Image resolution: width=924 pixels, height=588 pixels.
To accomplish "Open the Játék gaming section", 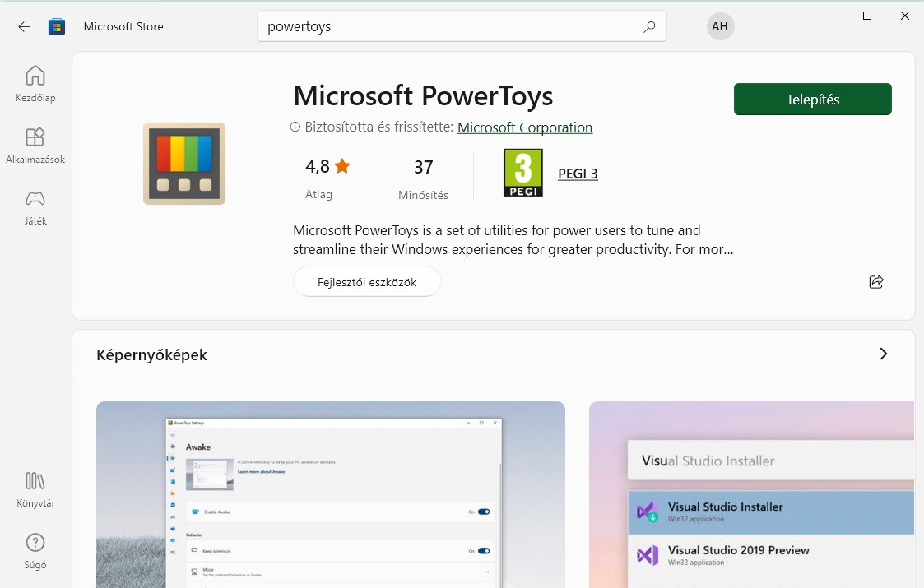I will click(35, 207).
